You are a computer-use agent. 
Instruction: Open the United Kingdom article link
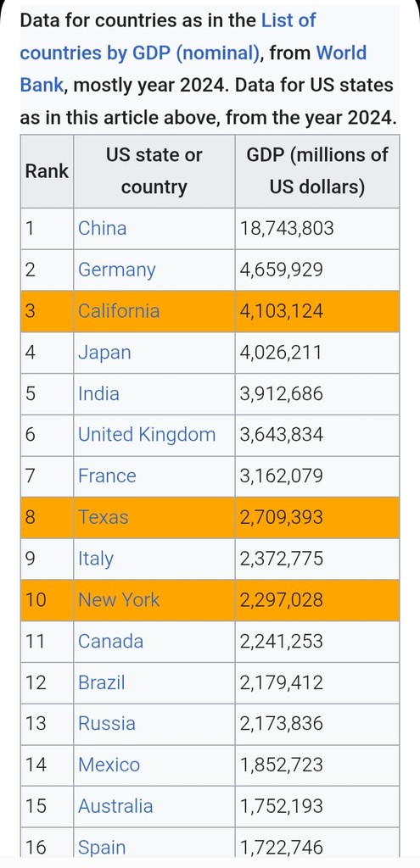[147, 435]
